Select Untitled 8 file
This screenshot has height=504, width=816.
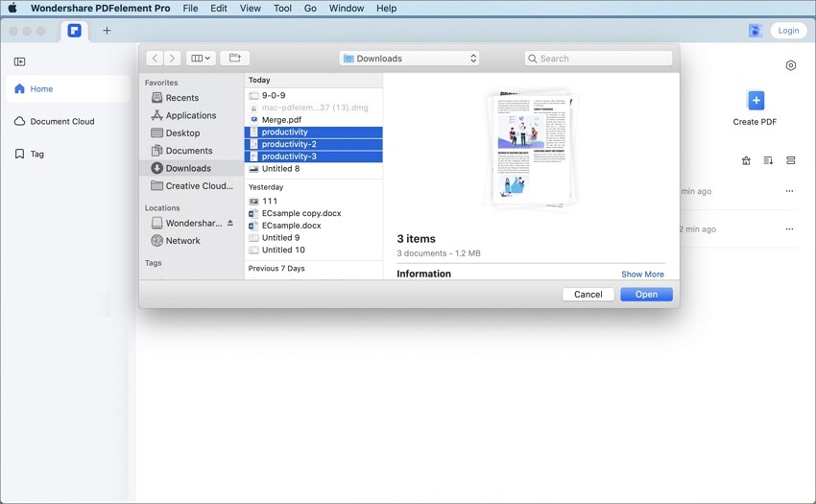click(x=314, y=169)
